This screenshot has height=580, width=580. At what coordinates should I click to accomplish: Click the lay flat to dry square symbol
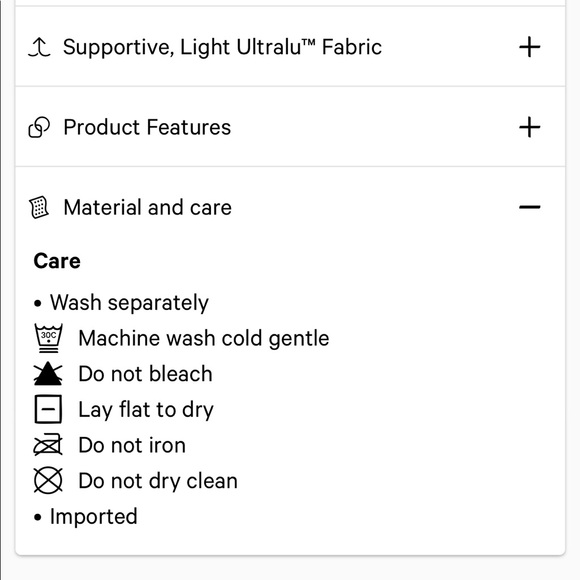(x=48, y=409)
